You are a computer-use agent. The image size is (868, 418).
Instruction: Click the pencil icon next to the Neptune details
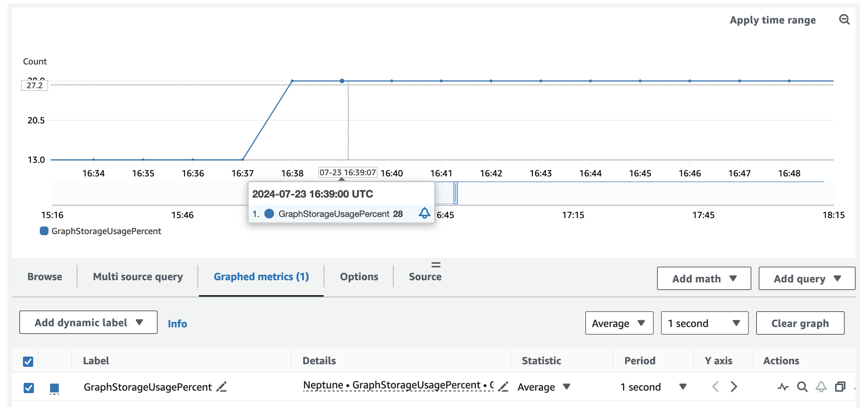pos(503,387)
